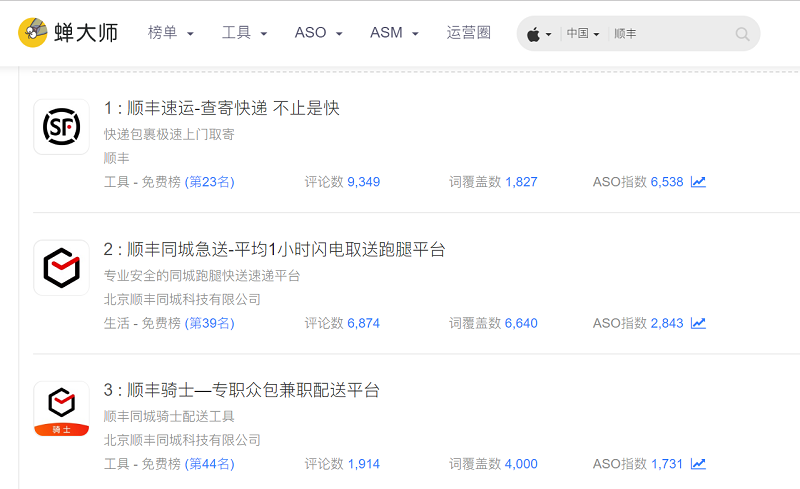Expand the ASM dropdown menu
Image resolution: width=800 pixels, height=489 pixels.
(x=394, y=33)
